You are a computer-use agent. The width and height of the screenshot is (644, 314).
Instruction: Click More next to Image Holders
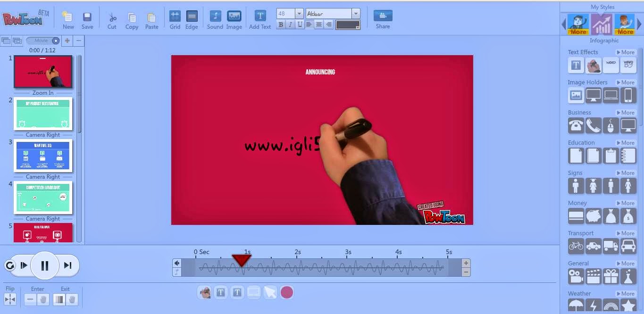coord(626,83)
